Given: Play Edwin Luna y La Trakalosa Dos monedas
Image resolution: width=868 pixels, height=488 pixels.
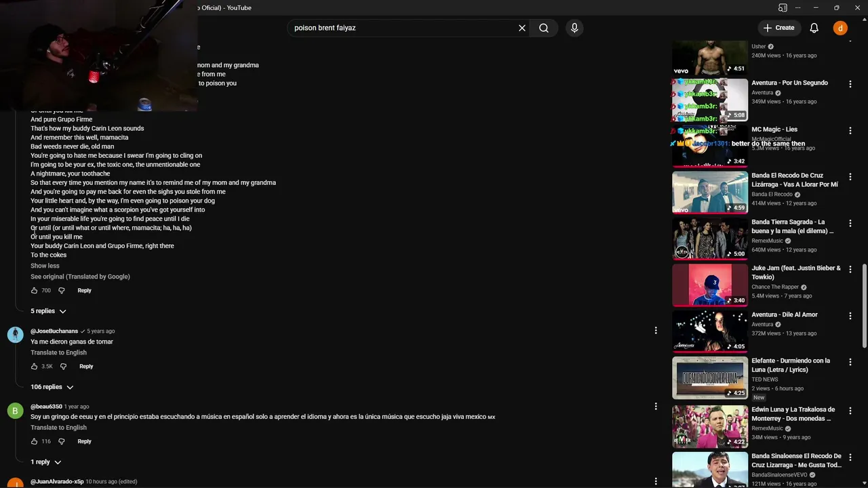Looking at the screenshot, I should [710, 426].
